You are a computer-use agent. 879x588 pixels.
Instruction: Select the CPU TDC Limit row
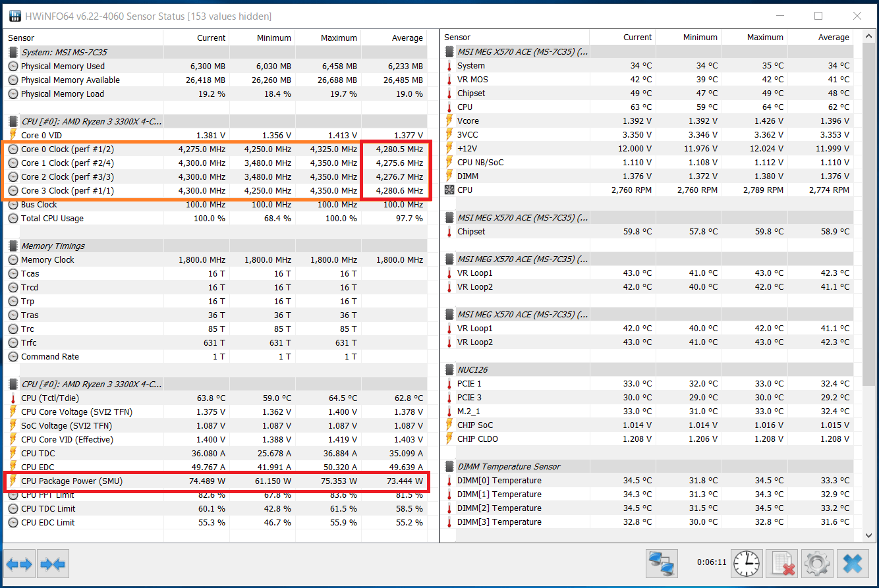point(215,508)
